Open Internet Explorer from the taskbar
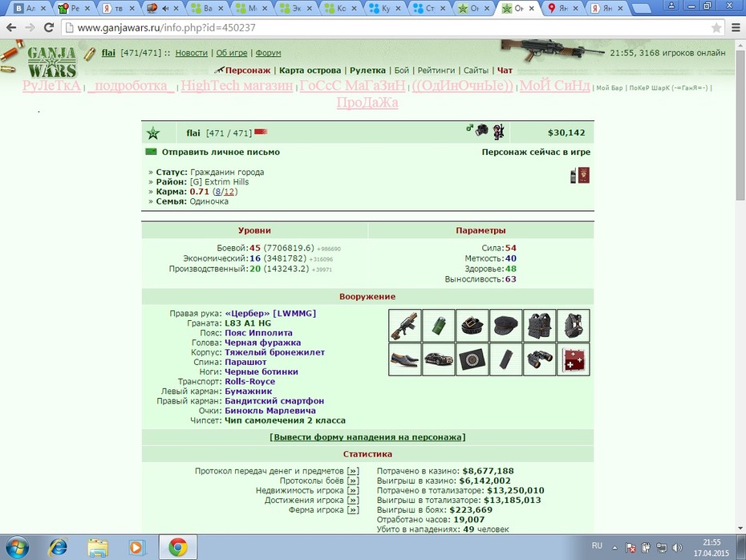The height and width of the screenshot is (560, 746). [58, 548]
